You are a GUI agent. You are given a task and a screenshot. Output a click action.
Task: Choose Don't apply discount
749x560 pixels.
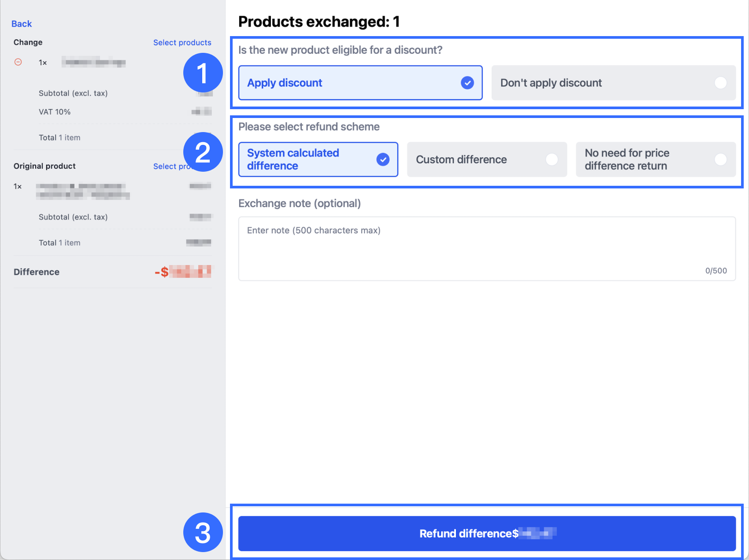coord(613,83)
